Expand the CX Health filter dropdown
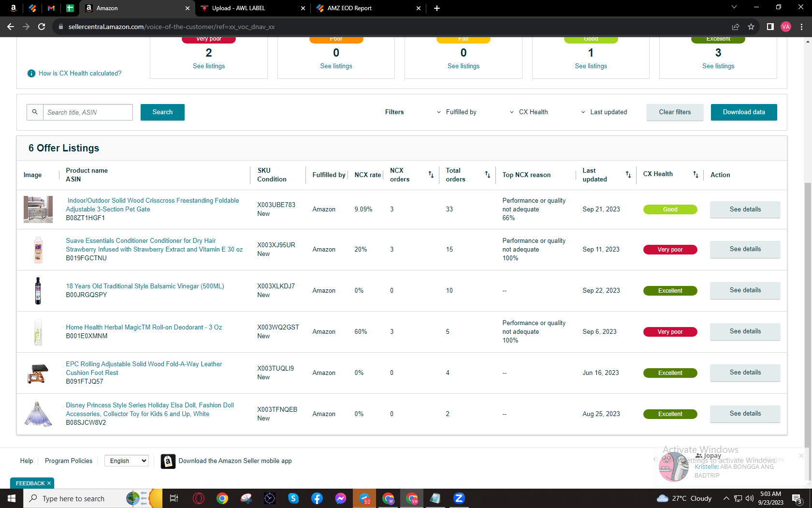 (529, 112)
